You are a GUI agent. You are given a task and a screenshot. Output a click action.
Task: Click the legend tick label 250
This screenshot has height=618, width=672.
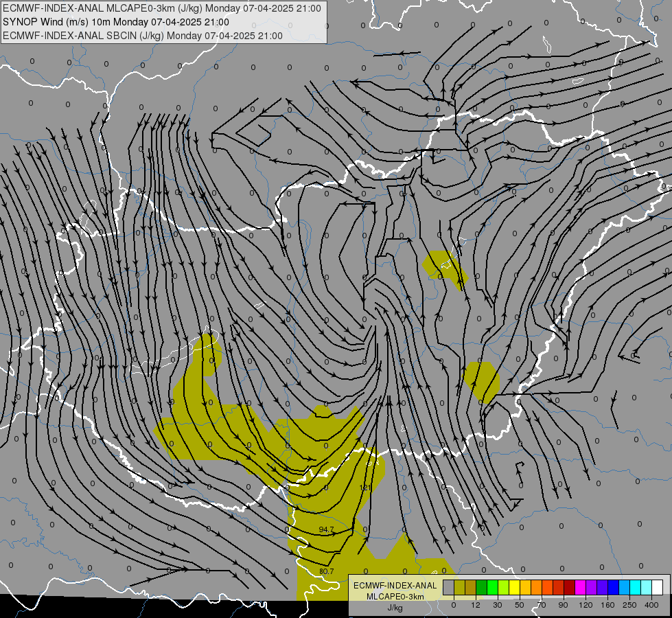(629, 605)
